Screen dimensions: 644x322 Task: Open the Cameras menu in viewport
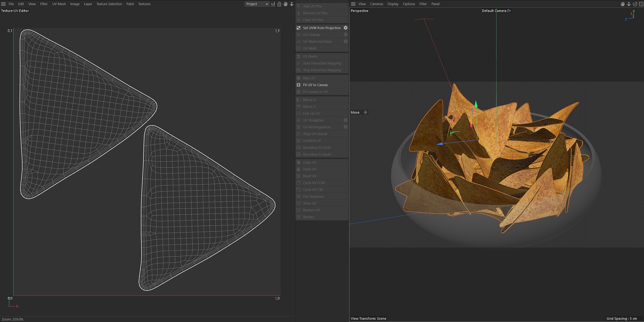[377, 4]
